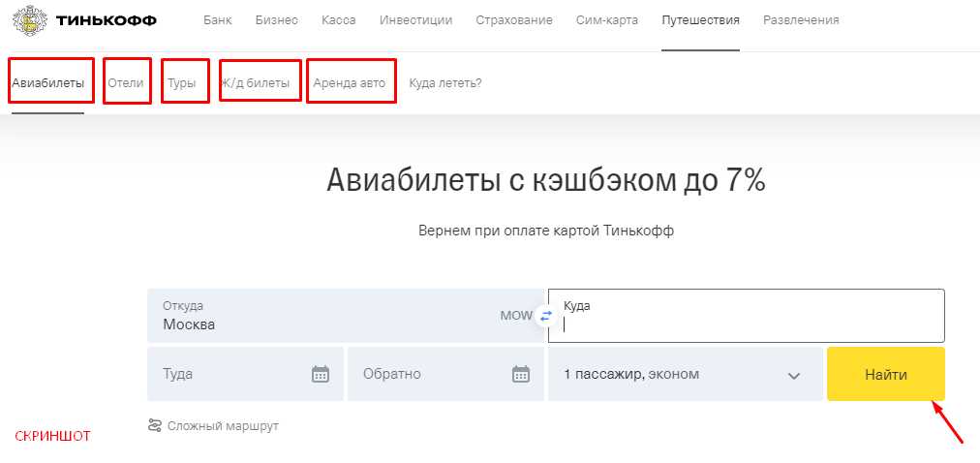Click the Сложный маршрут route icon
The height and width of the screenshot is (463, 980).
click(155, 425)
